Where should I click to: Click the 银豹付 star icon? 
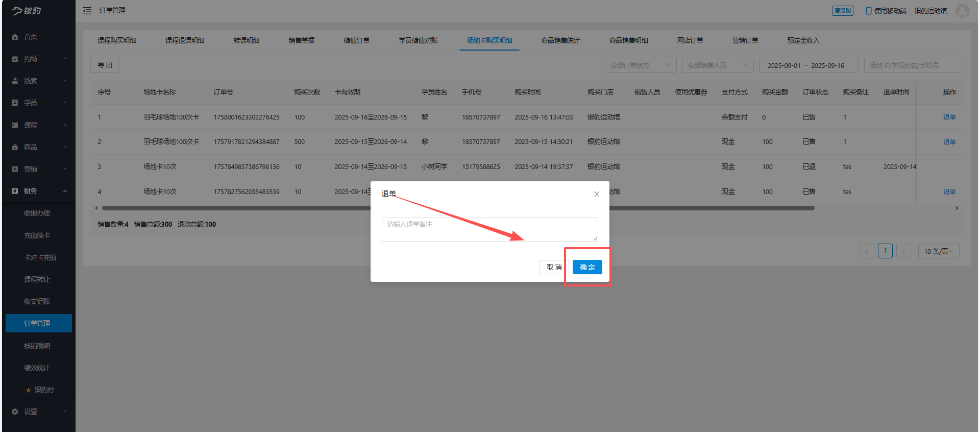[x=29, y=390]
